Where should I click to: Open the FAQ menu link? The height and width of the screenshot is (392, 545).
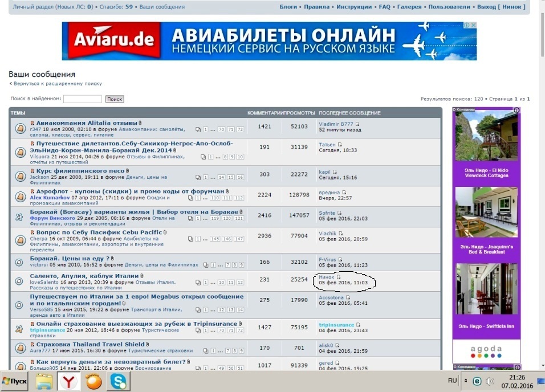[384, 7]
